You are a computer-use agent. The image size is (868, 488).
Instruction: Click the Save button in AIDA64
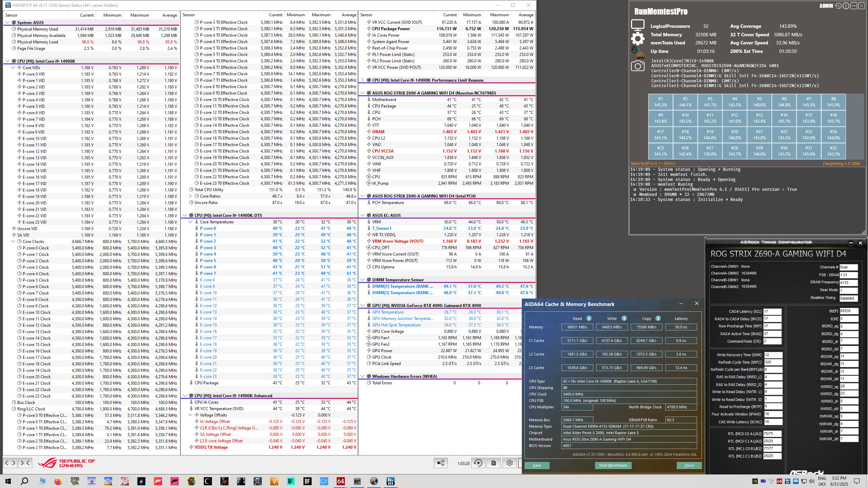click(537, 465)
